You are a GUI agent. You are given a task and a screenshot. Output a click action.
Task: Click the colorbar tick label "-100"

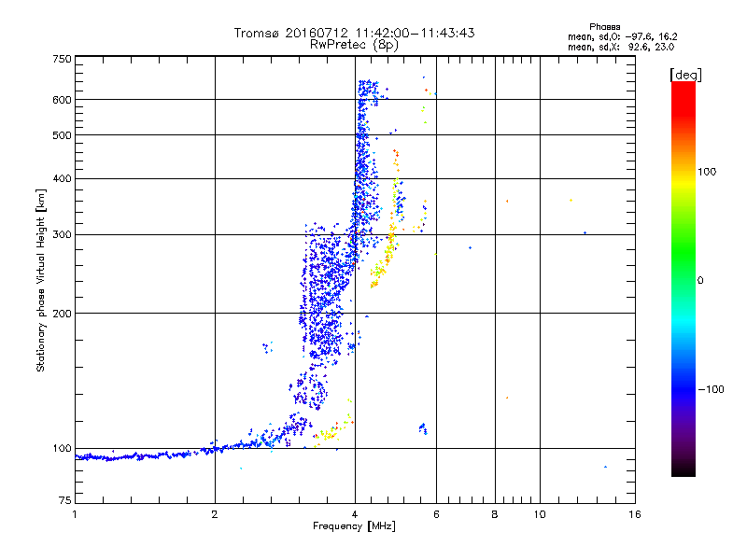point(711,389)
